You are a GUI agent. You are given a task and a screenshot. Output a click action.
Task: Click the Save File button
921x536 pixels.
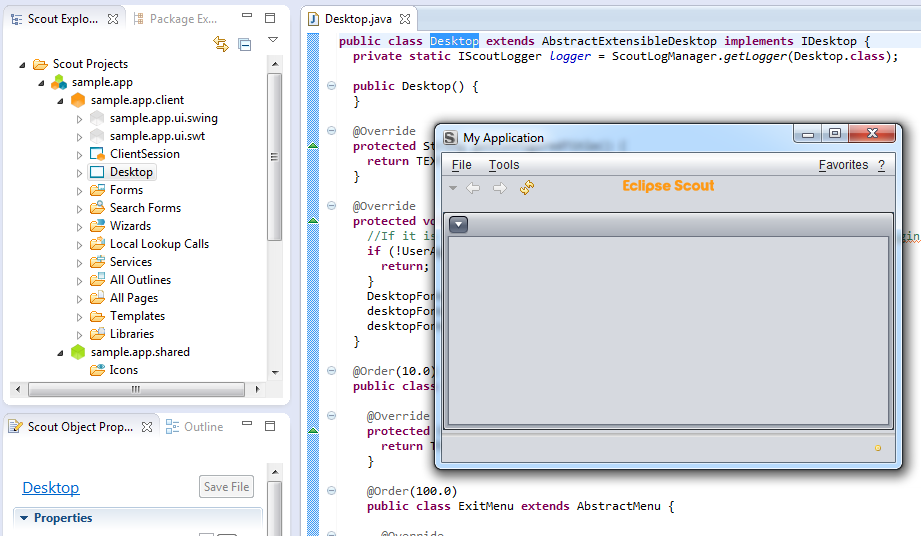click(226, 487)
